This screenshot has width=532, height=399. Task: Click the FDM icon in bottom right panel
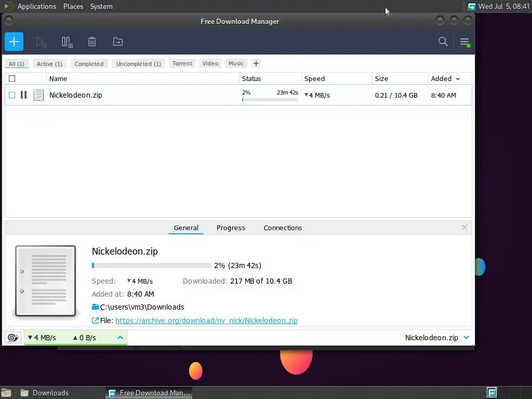491,393
